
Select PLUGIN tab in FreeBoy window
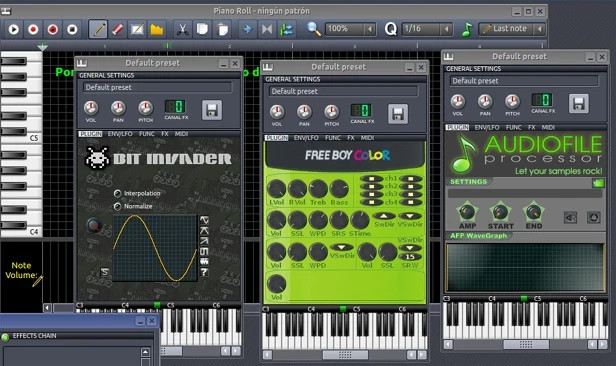click(x=277, y=138)
